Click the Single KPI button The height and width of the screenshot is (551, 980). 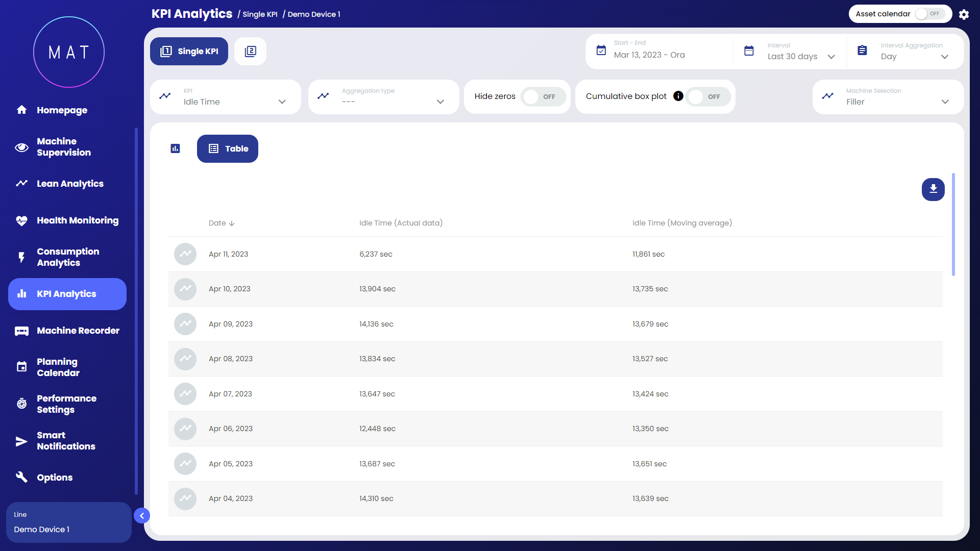pos(189,51)
